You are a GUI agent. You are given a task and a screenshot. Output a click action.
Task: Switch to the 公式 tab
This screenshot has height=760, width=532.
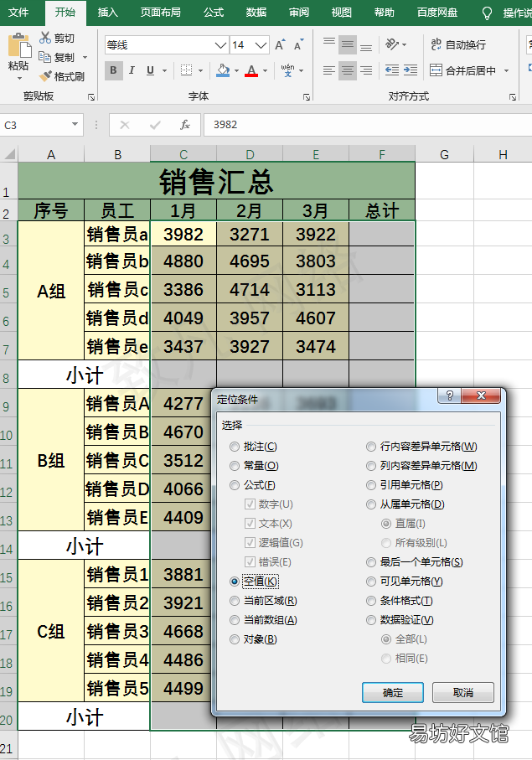(214, 13)
